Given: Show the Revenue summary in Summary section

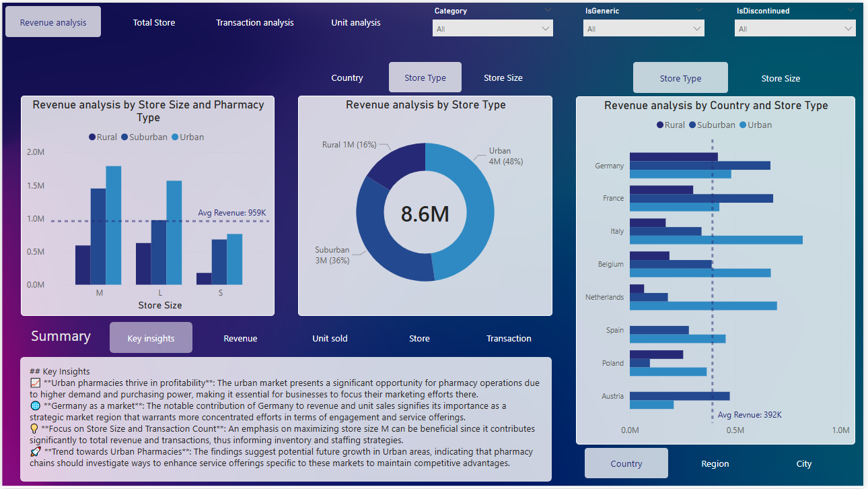Looking at the screenshot, I should pos(240,338).
